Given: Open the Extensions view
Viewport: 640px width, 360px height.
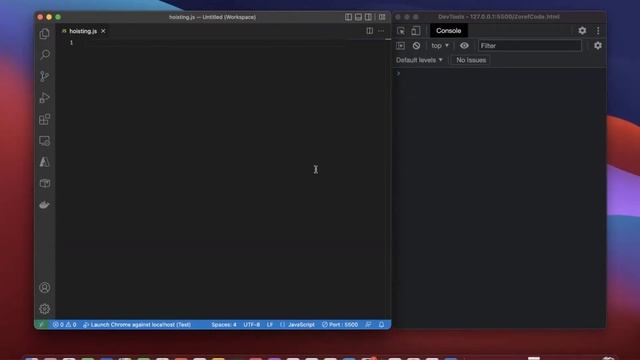Looking at the screenshot, I should (44, 119).
